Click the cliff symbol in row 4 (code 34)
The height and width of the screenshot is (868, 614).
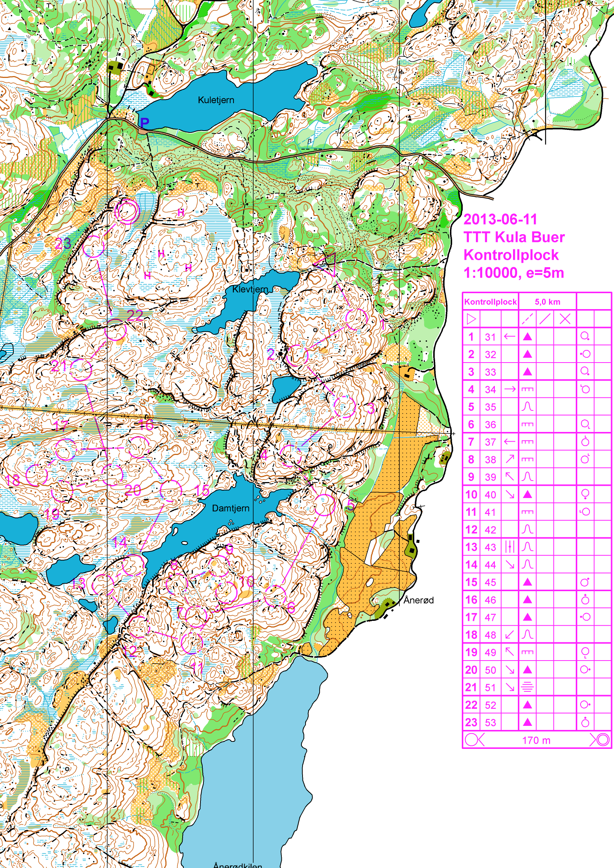[x=528, y=389]
